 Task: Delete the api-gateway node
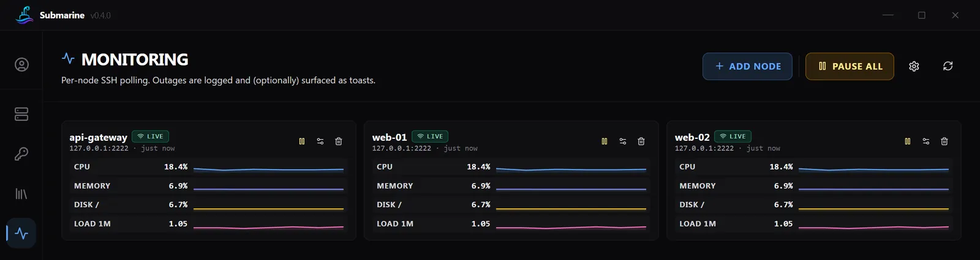click(x=339, y=141)
